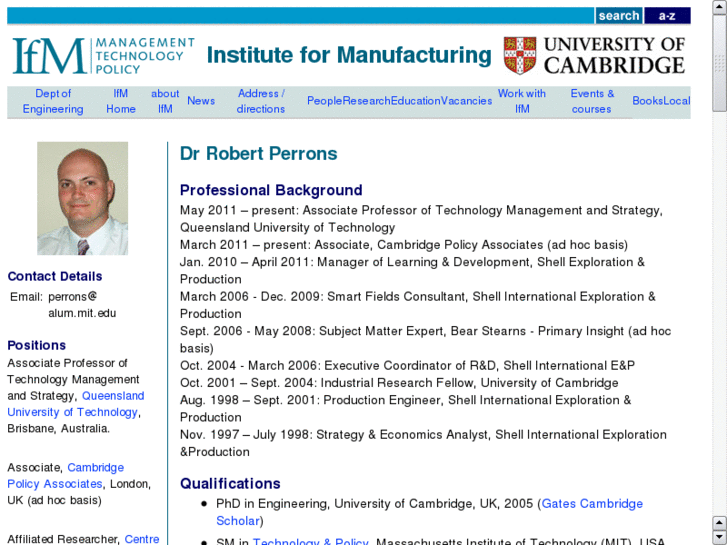727x545 pixels.
Task: Click the 'Jan. 2010 – April 2011' entry
Action: pos(412,270)
